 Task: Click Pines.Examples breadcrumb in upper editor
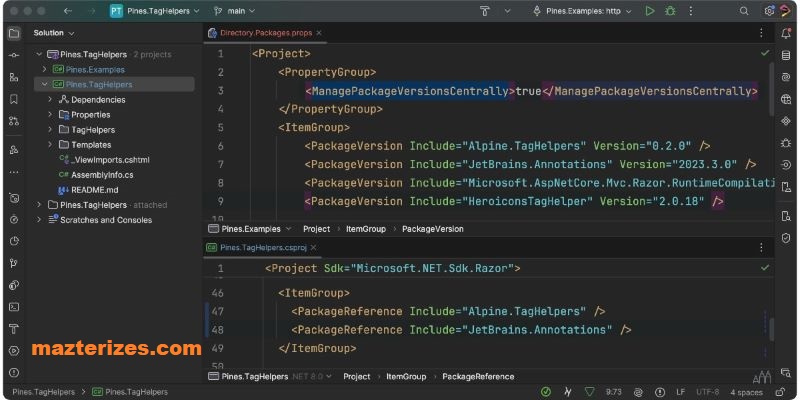250,229
